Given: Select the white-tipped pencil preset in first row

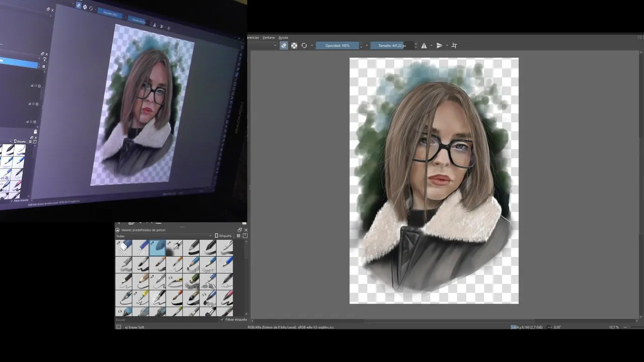Looking at the screenshot, I should [x=225, y=247].
